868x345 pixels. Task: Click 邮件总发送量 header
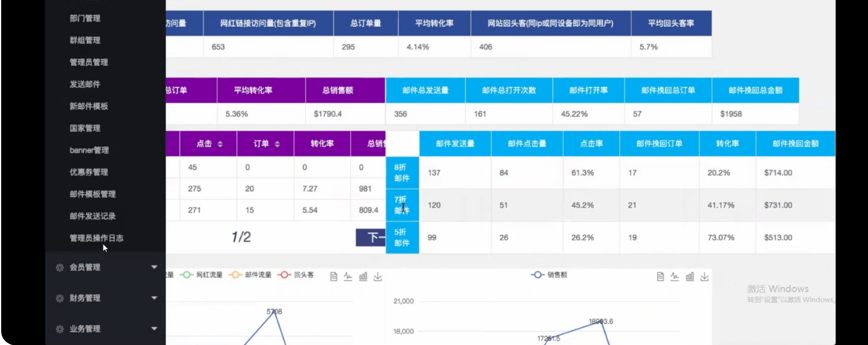coord(425,90)
